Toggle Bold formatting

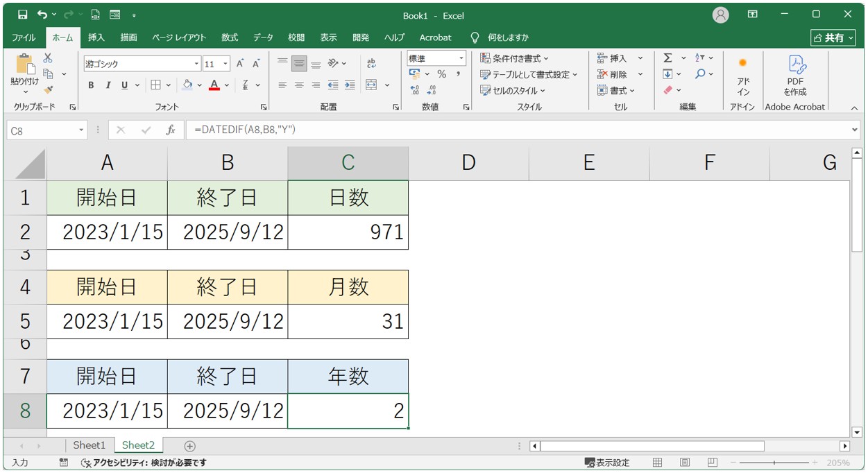pos(91,85)
